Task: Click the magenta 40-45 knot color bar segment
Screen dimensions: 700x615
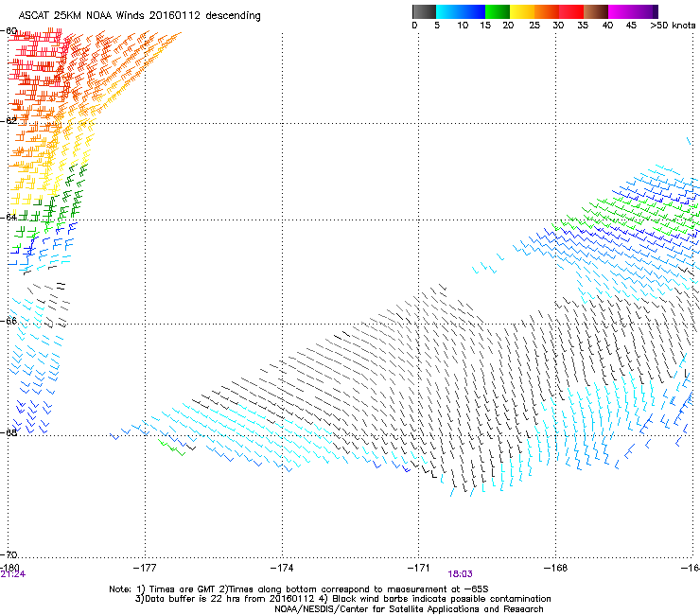Action: 621,11
